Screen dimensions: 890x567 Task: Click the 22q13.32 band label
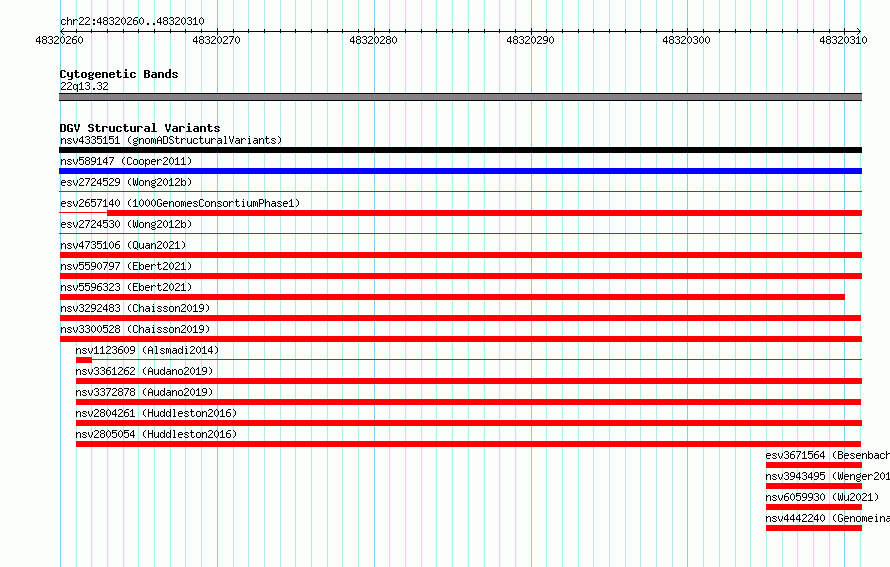pos(84,86)
